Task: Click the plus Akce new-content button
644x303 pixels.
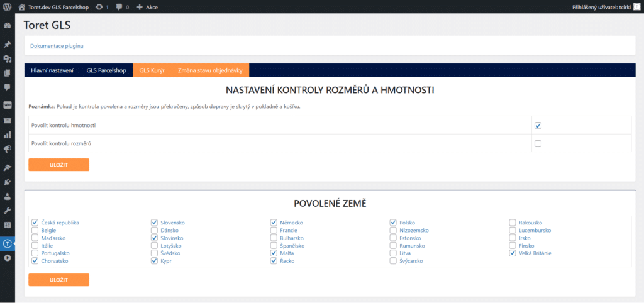Action: pyautogui.click(x=147, y=7)
